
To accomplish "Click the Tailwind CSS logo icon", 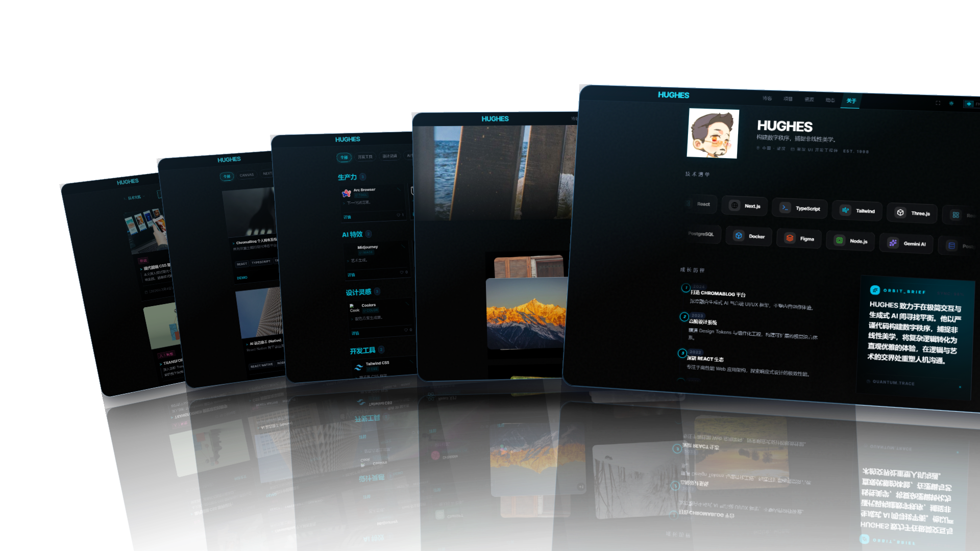I will (358, 367).
